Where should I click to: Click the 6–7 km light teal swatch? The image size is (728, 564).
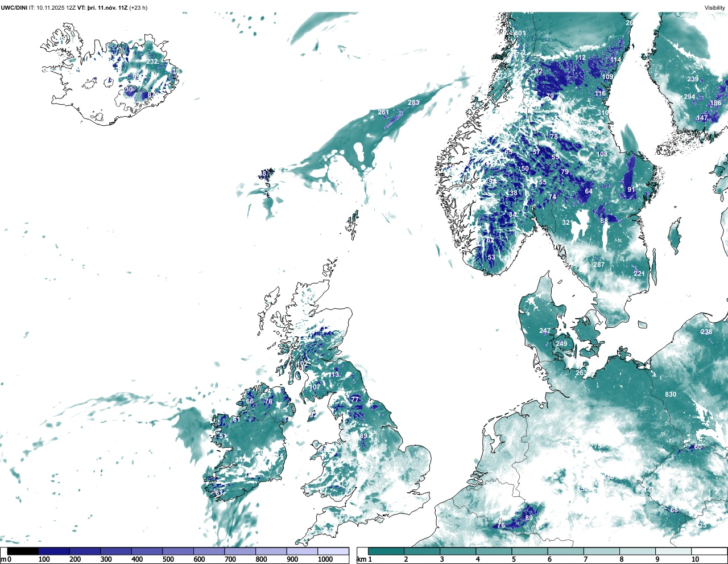coord(565,551)
